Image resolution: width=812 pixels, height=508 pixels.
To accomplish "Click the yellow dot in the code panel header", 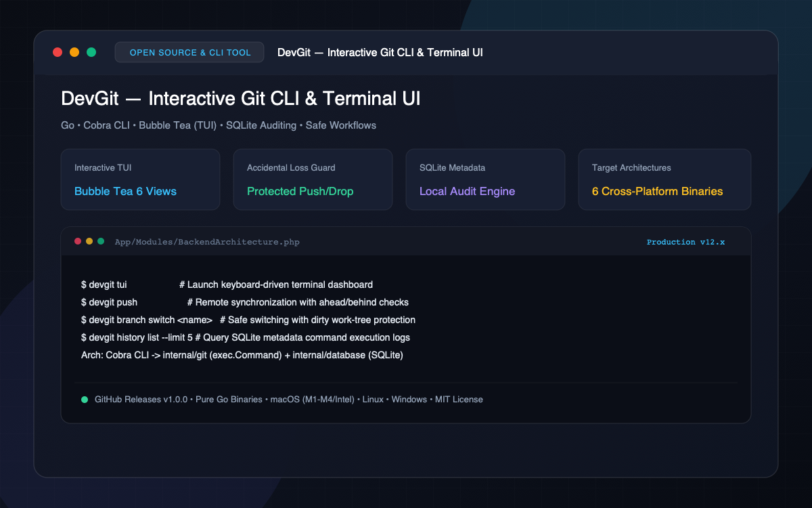I will point(89,241).
